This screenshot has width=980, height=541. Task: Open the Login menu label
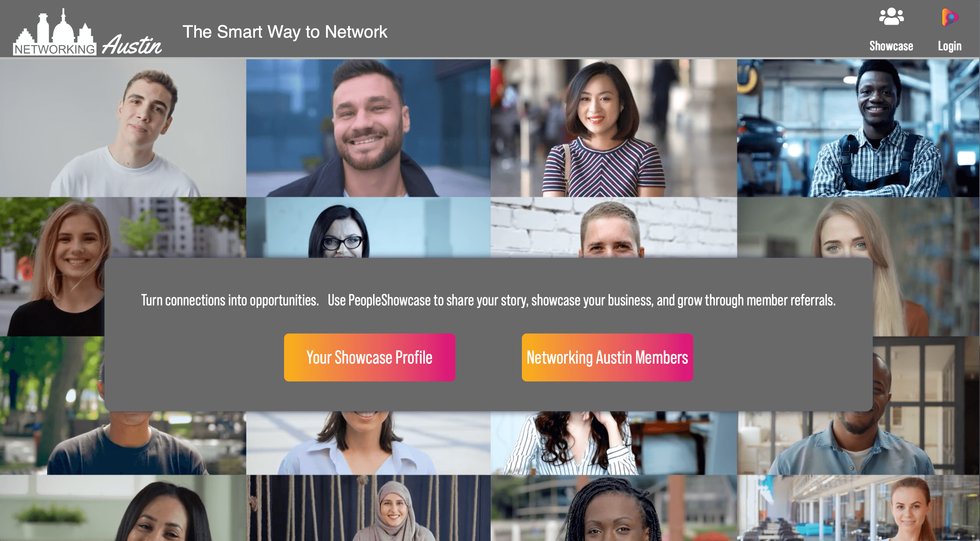[x=950, y=46]
